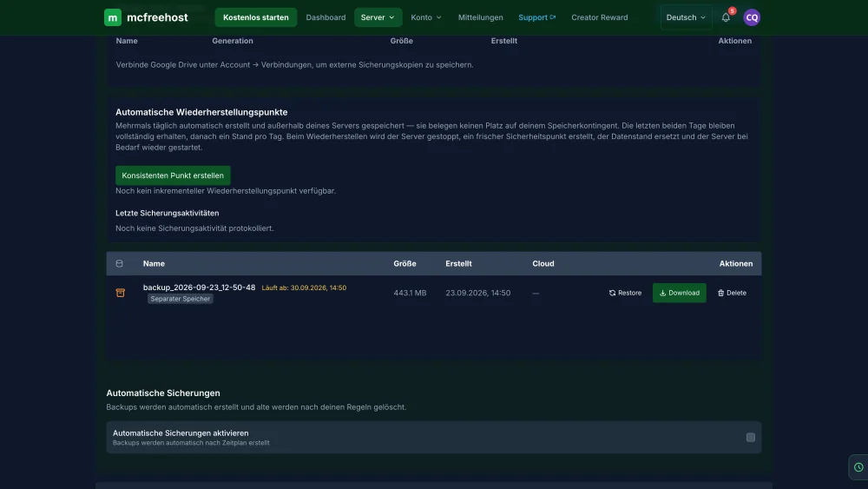Screen dimensions: 868x489
Task: Click the backup archive icon in the backup row
Action: (120, 293)
